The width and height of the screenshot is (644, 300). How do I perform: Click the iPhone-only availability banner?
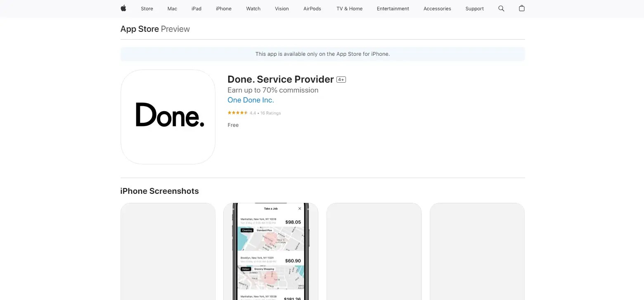tap(322, 54)
